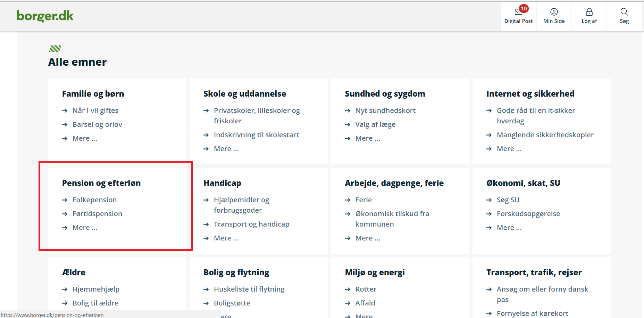Click the Log af padlock icon
This screenshot has width=644, height=318.
coord(589,12)
